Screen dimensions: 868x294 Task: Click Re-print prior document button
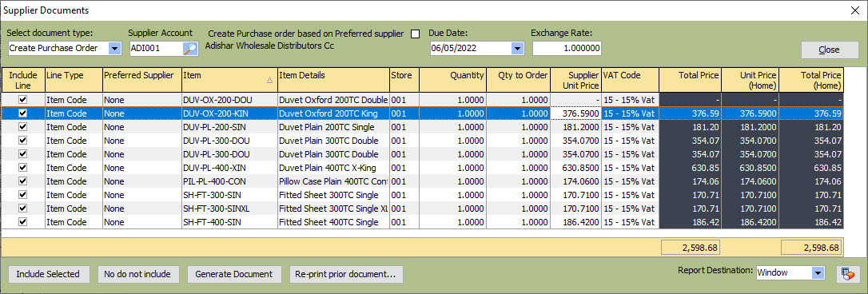pyautogui.click(x=345, y=274)
